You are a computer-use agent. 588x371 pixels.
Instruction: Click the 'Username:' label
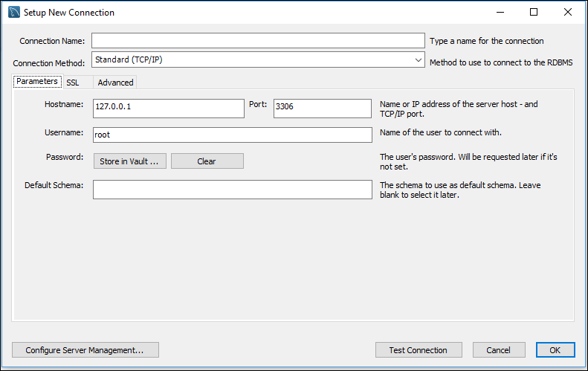click(x=64, y=132)
